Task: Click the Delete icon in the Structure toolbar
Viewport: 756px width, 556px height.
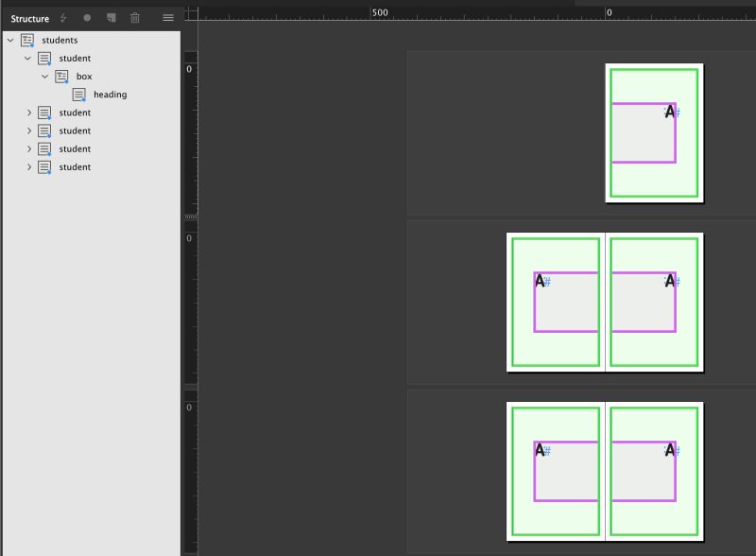Action: 135,18
